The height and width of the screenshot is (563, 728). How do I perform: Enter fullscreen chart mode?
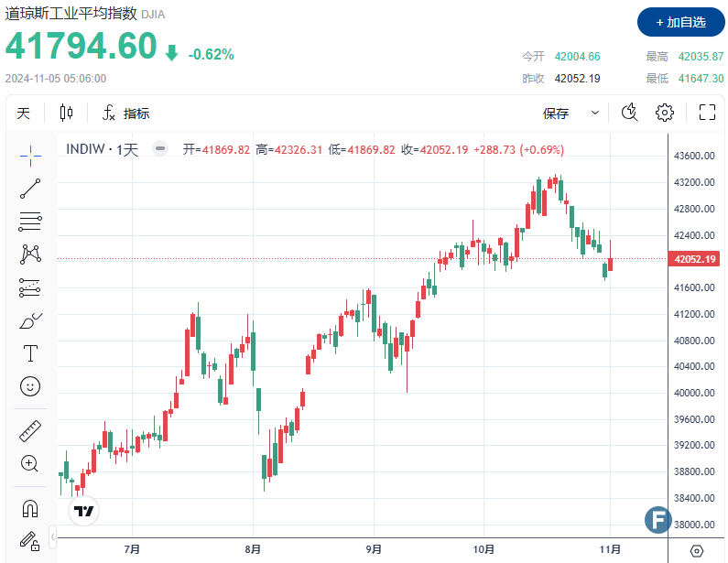(x=707, y=113)
